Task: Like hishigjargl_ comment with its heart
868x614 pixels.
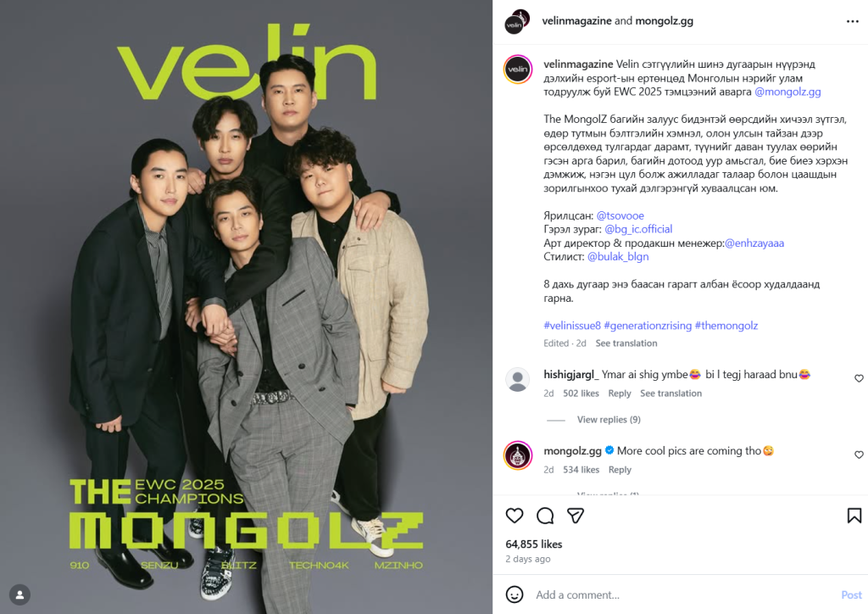Action: click(x=859, y=378)
